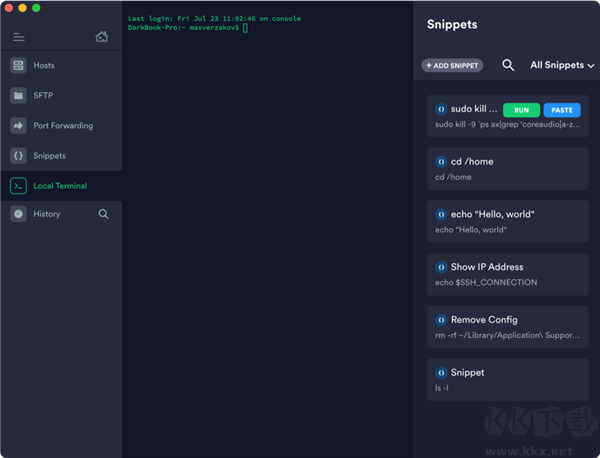Click the search icon beside History
Screen dimensions: 600x458
(x=103, y=214)
